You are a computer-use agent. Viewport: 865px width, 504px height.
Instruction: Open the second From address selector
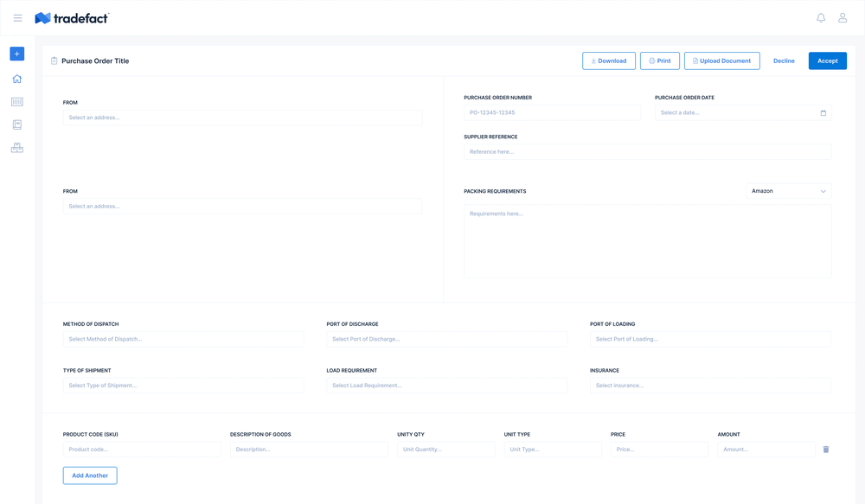pos(243,207)
